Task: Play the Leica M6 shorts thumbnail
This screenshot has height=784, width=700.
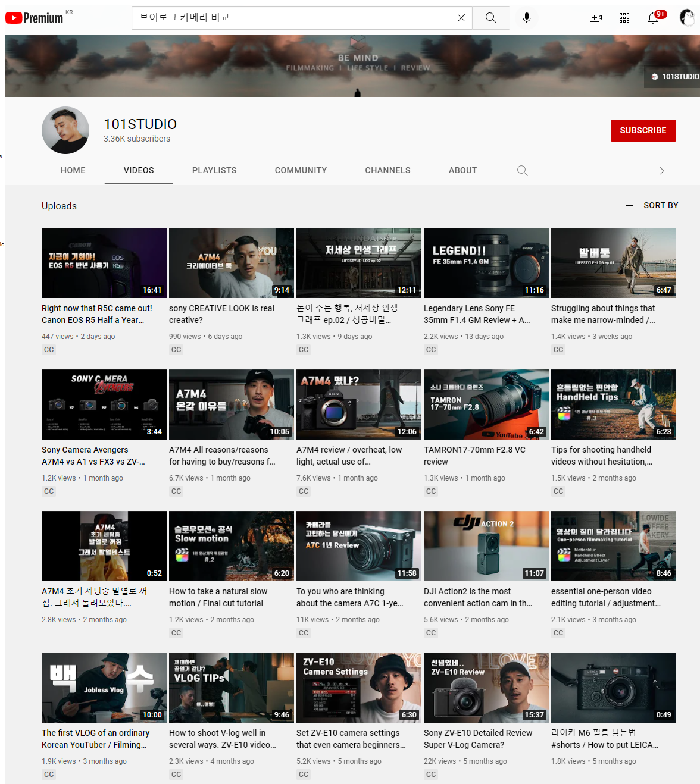Action: [x=614, y=688]
